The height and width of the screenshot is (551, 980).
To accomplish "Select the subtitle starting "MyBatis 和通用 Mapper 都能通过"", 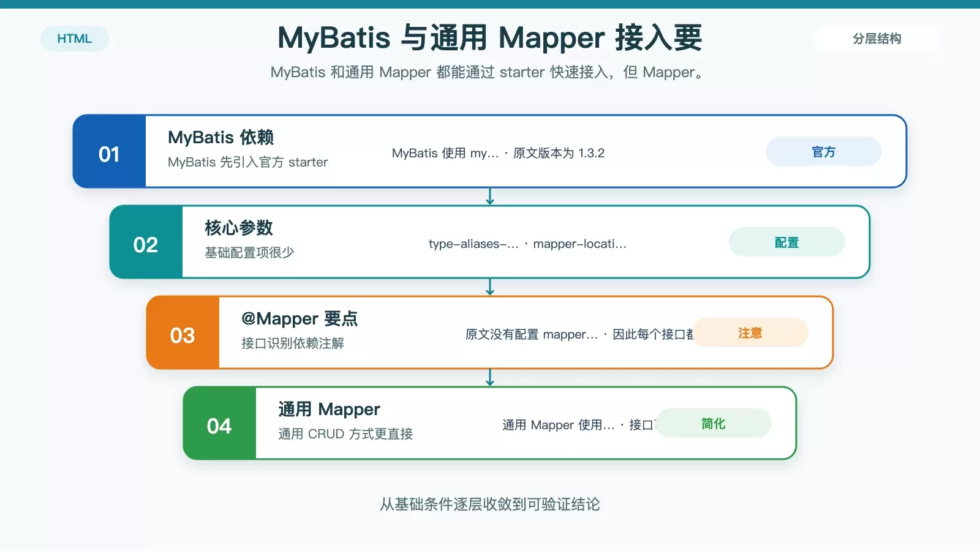I will [x=490, y=72].
